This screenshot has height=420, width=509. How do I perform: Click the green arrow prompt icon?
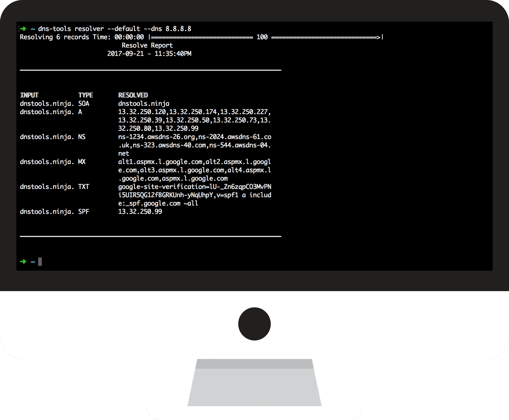(23, 29)
